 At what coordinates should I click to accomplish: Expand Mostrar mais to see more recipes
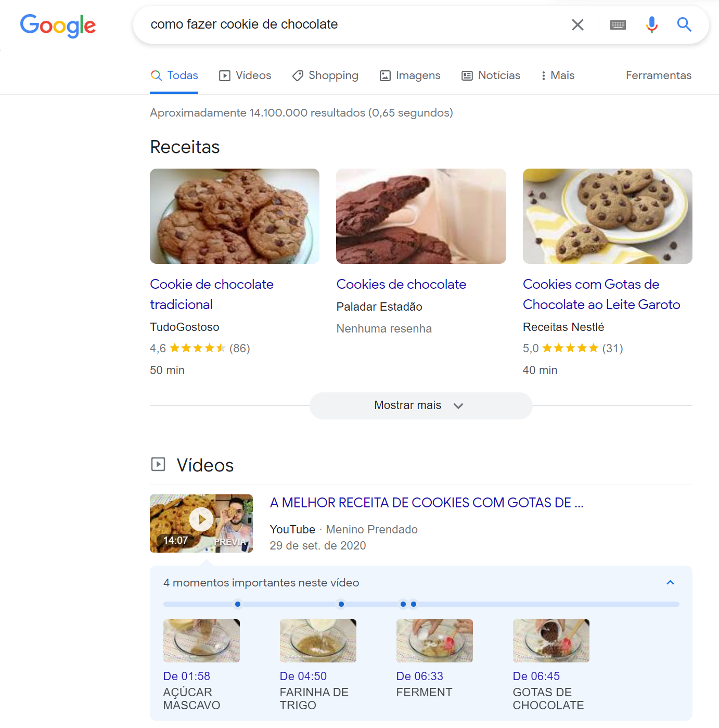(420, 405)
